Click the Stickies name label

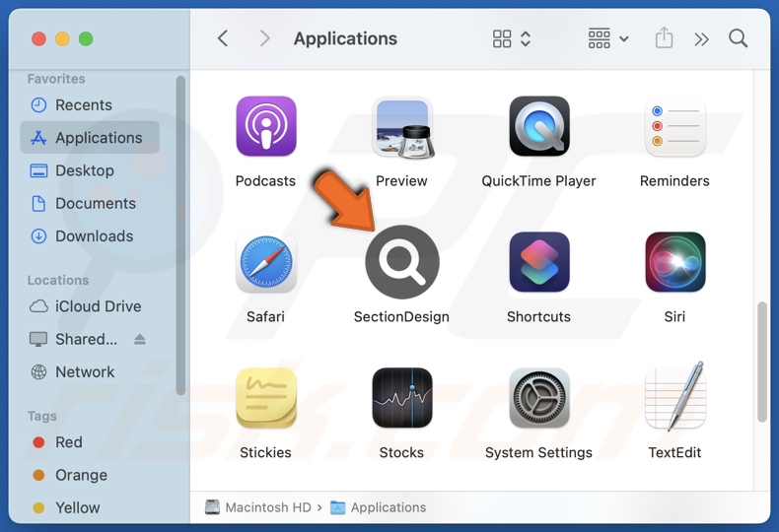click(265, 452)
